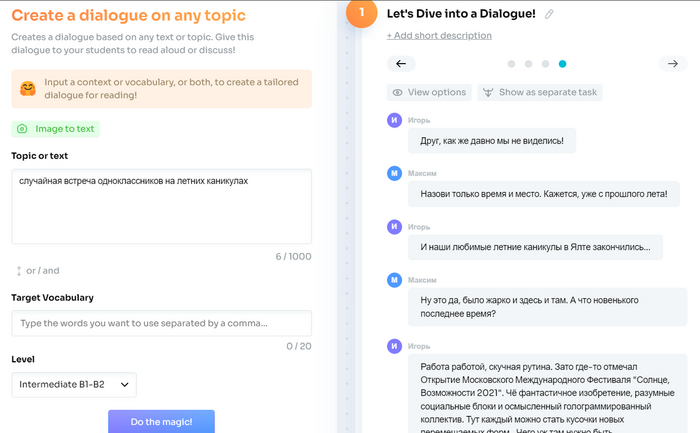Click the Target Vocabulary input field
This screenshot has width=700, height=433.
pyautogui.click(x=161, y=323)
